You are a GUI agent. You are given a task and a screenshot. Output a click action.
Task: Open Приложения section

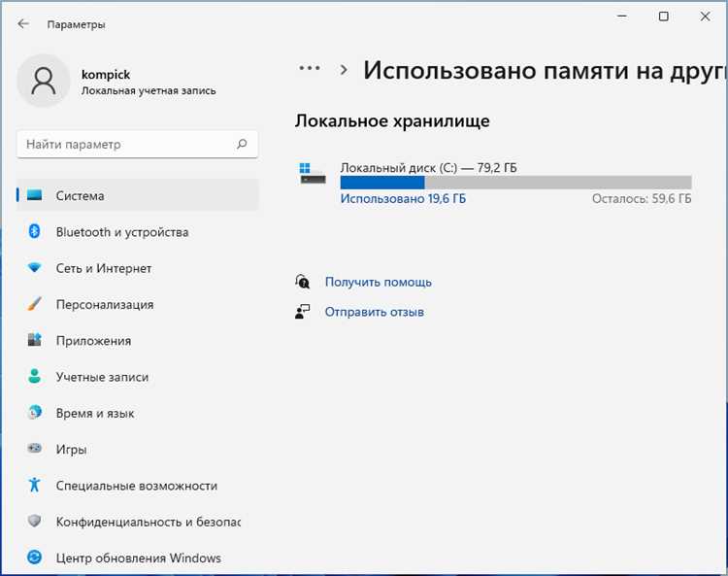(x=138, y=341)
